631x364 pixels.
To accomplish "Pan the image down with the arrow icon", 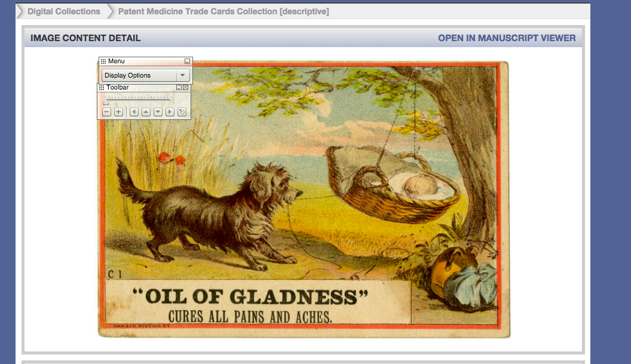I will (x=158, y=112).
